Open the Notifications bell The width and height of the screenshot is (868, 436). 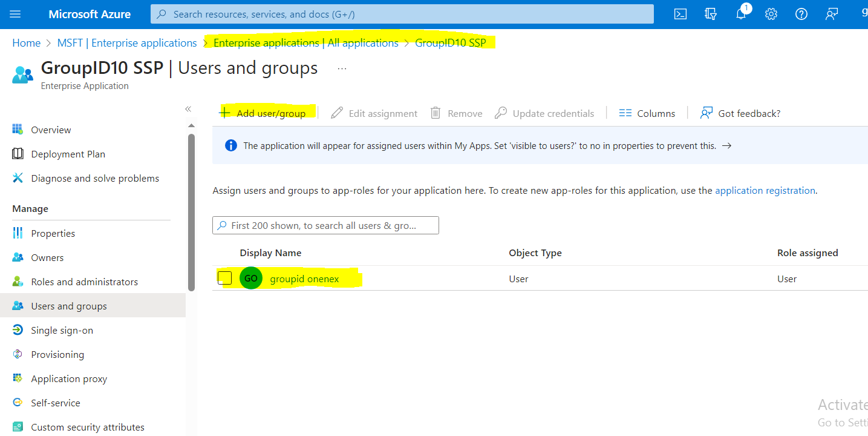(740, 13)
